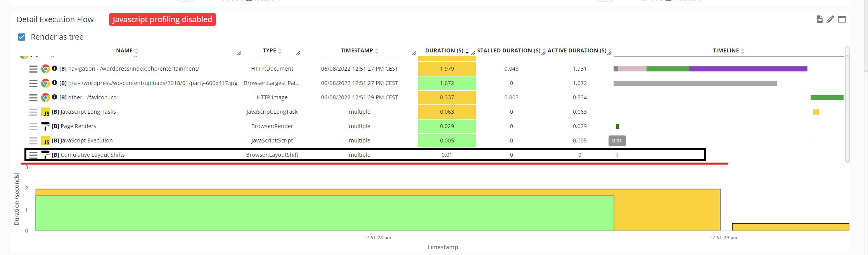Sort by the TIMELINE column header

click(x=726, y=50)
